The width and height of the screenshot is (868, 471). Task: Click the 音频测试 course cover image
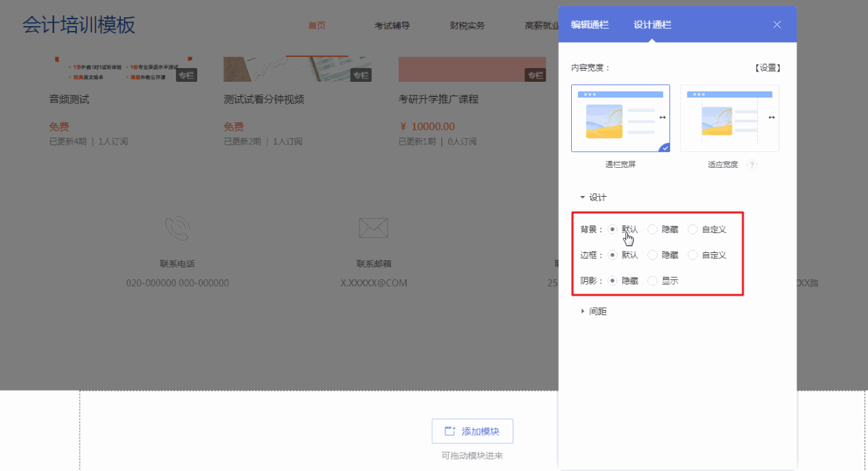coord(124,69)
